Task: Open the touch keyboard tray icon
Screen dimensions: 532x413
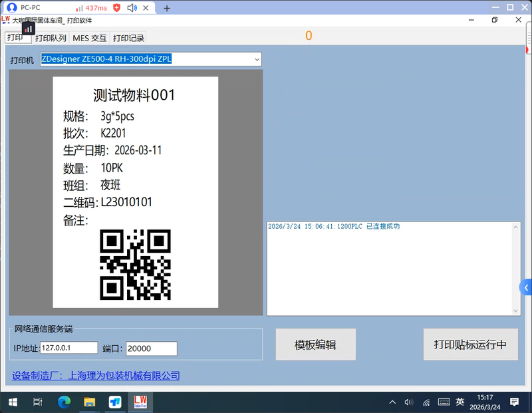Action: [444, 402]
